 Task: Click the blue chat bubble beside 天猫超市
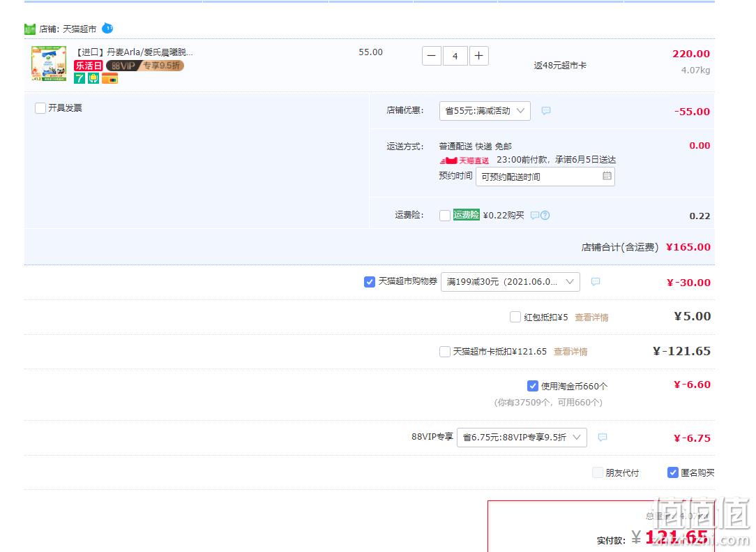point(107,29)
